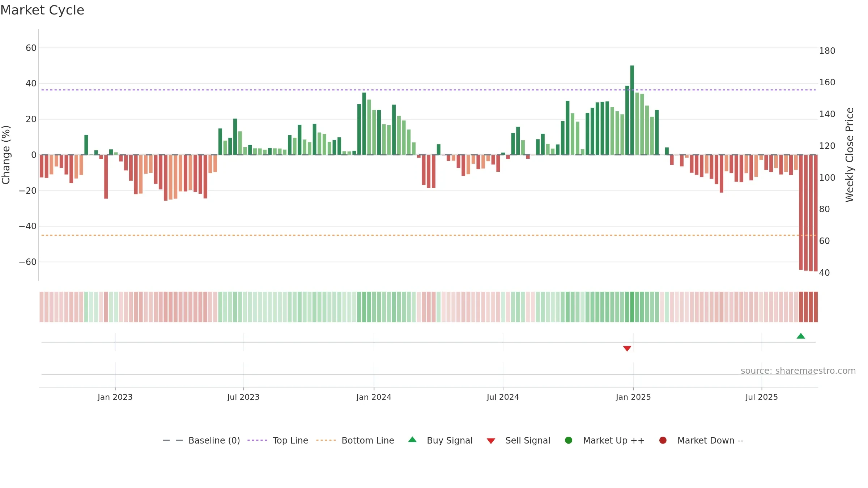Screen dimensions: 868x488
Task: Toggle the Top Line legend entry
Action: [x=278, y=440]
